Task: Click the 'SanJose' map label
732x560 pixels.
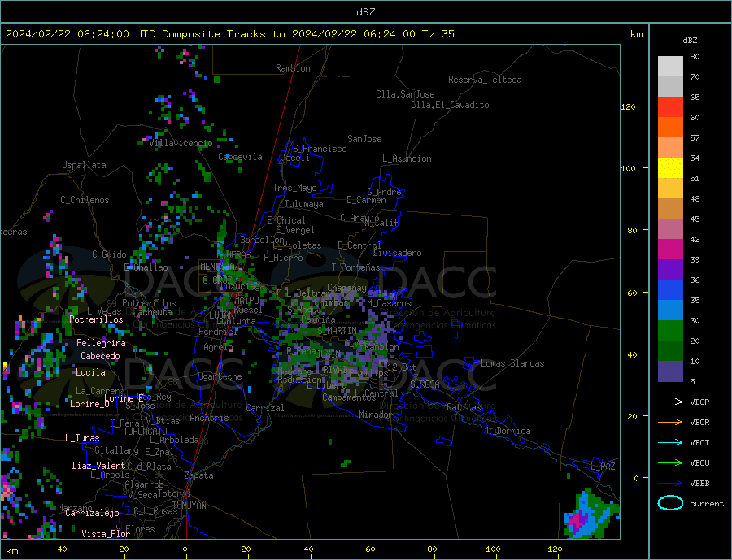Action: click(x=364, y=139)
